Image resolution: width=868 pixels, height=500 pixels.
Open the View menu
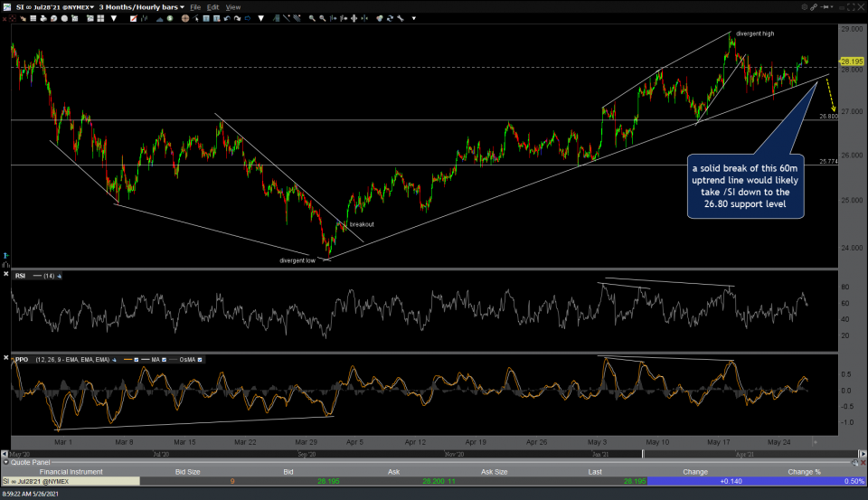click(233, 6)
